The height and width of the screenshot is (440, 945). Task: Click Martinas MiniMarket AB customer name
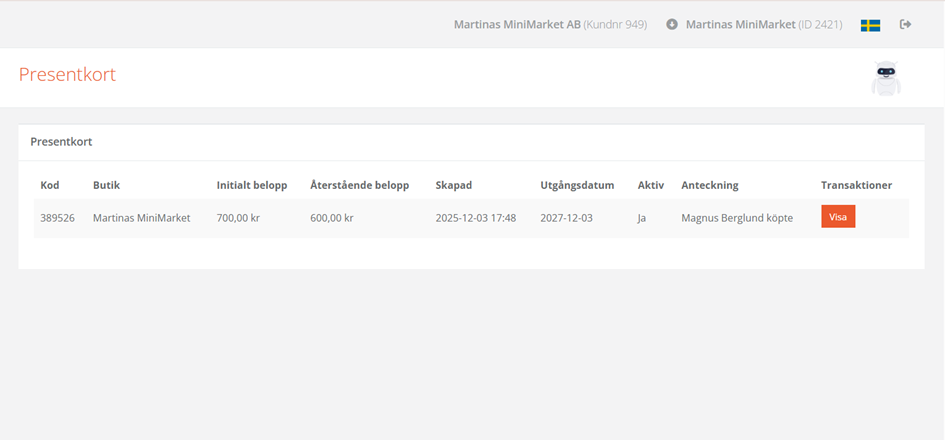click(x=517, y=24)
